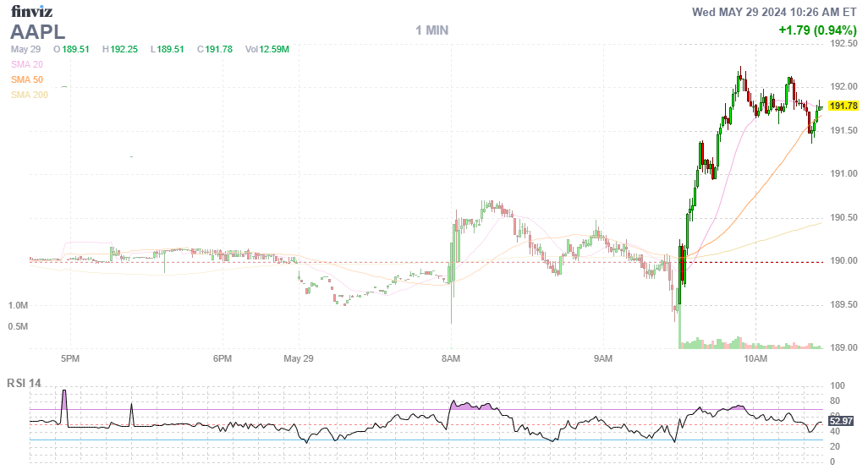Image resolution: width=868 pixels, height=475 pixels.
Task: Click the May 29 date axis label
Action: [x=298, y=359]
